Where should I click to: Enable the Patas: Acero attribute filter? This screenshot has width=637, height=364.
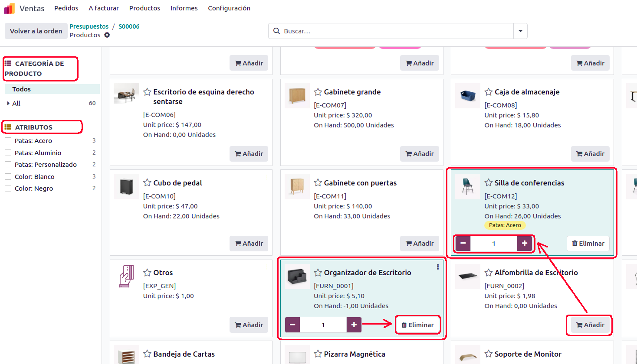coord(7,140)
